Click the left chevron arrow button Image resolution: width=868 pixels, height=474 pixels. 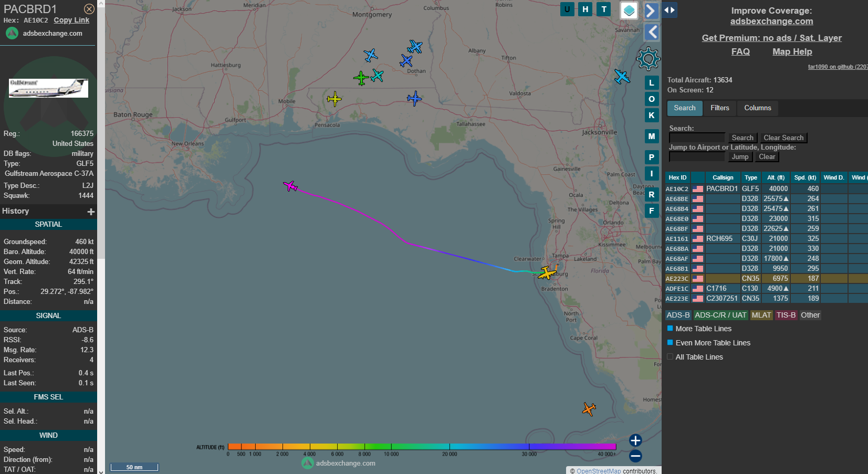[652, 32]
